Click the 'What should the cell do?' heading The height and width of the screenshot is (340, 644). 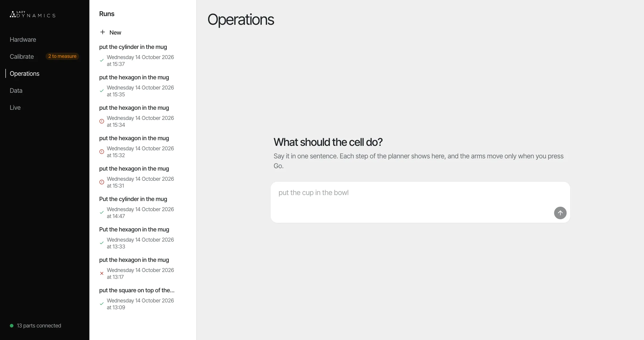pyautogui.click(x=328, y=142)
